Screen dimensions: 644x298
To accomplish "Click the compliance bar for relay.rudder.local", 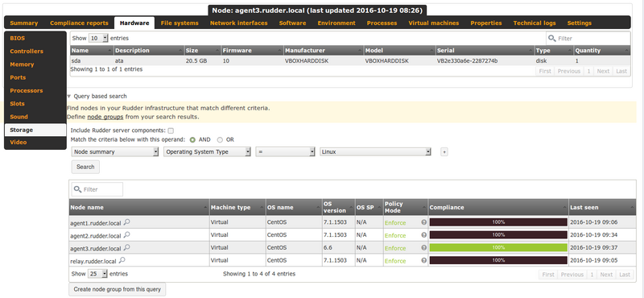I will [x=498, y=261].
